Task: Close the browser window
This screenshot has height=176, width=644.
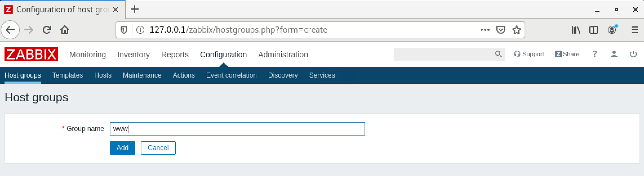Action: tap(636, 10)
